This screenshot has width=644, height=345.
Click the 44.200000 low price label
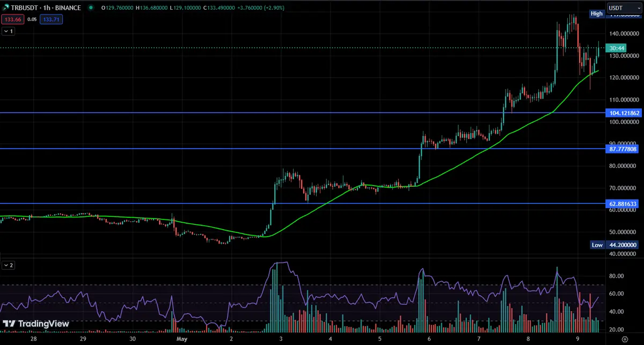pos(623,245)
